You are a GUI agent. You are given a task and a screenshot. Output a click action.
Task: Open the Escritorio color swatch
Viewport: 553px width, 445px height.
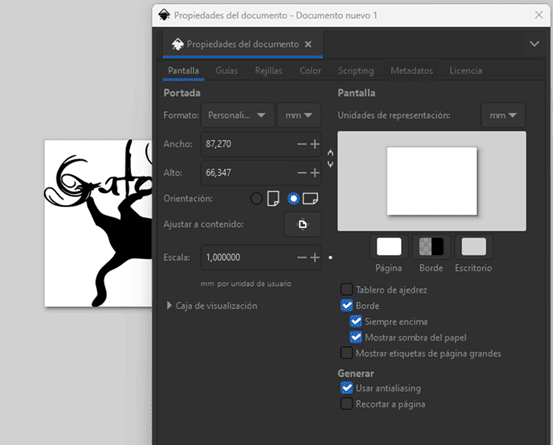click(474, 246)
